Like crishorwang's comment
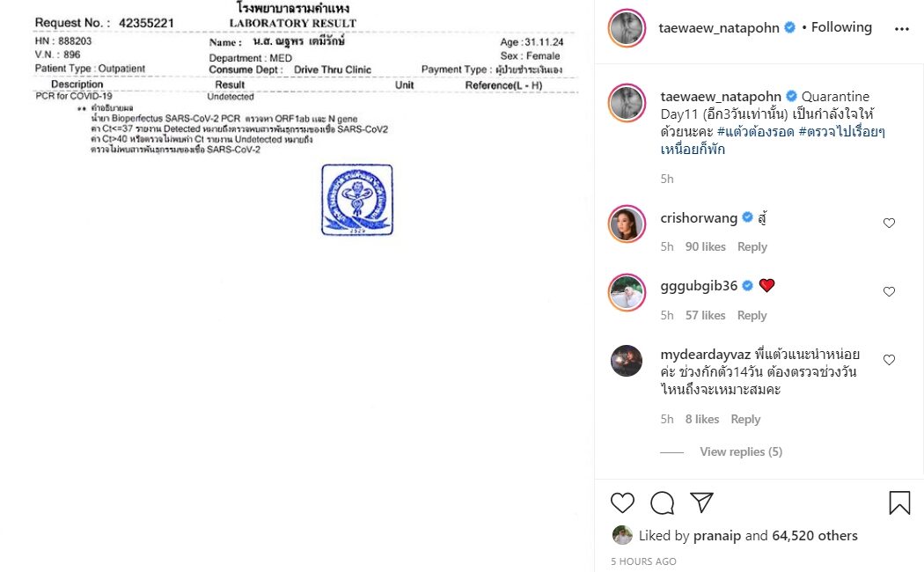Image resolution: width=924 pixels, height=572 pixels. 889,223
